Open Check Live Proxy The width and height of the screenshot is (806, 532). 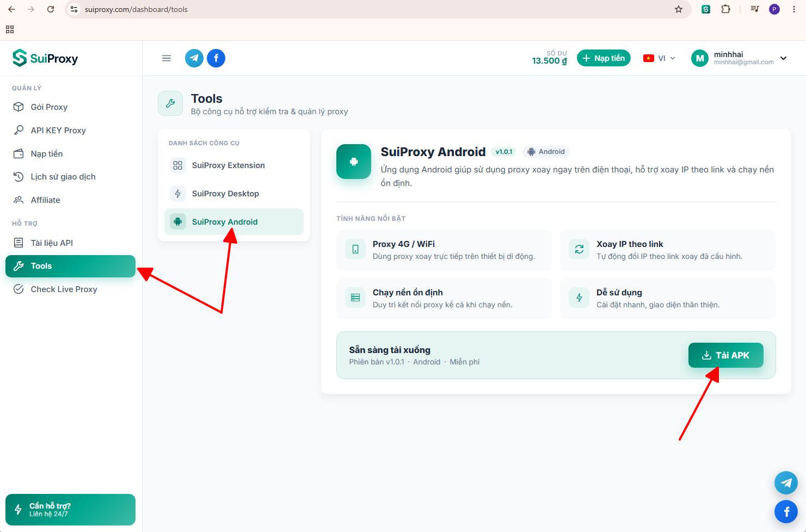pos(70,289)
